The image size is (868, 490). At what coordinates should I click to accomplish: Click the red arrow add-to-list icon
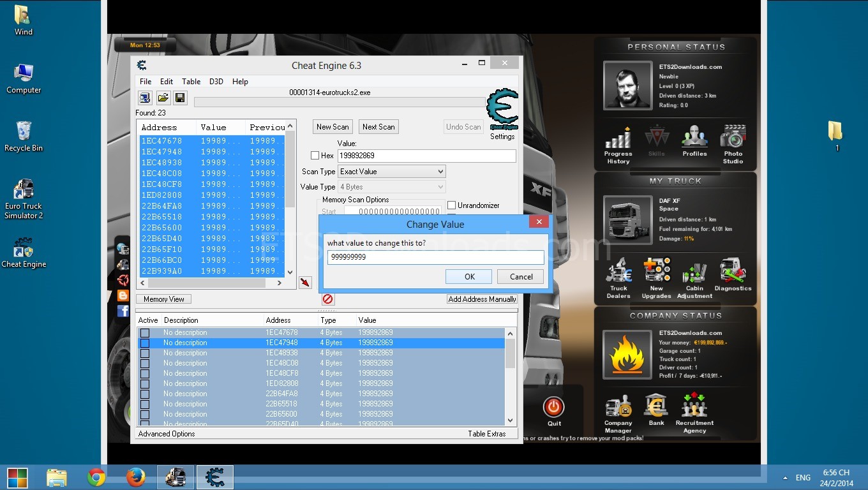[305, 282]
